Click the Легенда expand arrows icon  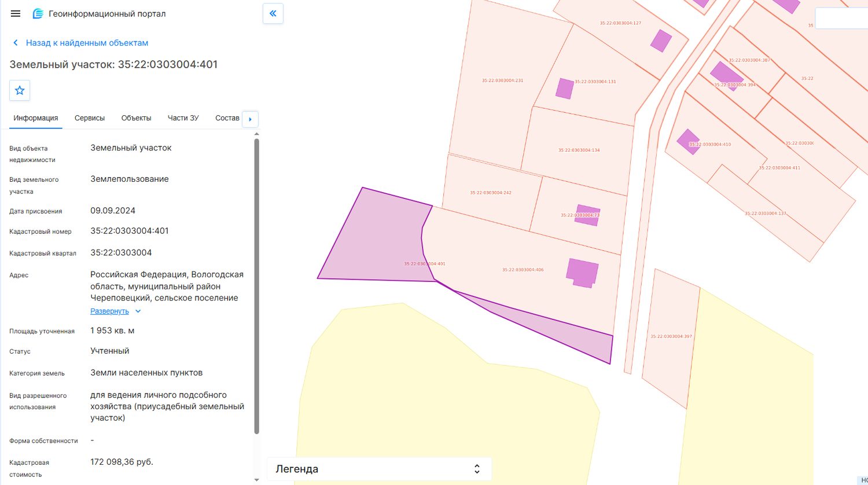(x=477, y=469)
